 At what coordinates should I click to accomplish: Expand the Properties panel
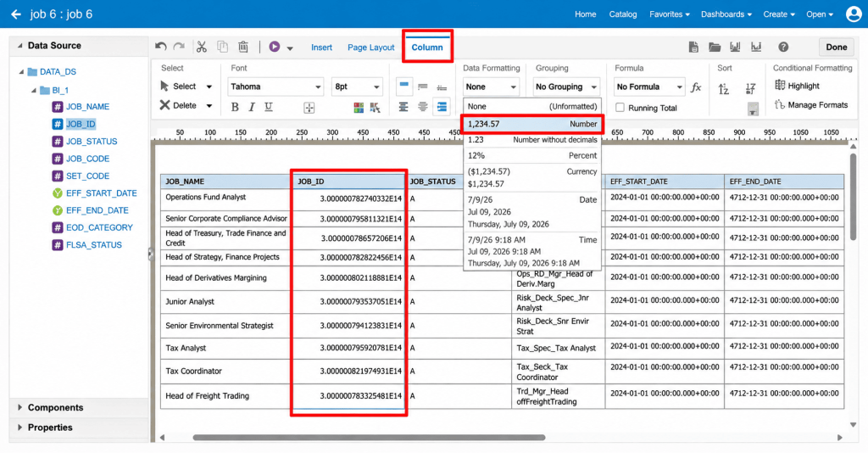20,427
